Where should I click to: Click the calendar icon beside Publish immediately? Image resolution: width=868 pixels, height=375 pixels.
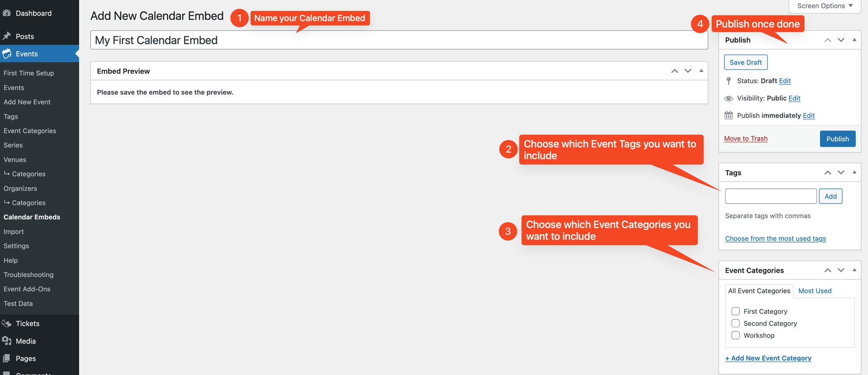click(x=729, y=115)
